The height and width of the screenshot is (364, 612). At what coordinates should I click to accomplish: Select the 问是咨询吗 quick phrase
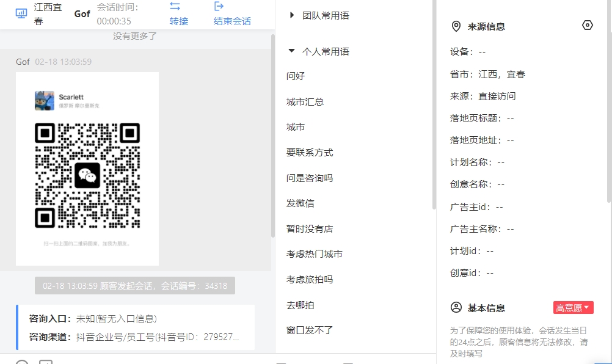click(x=310, y=178)
